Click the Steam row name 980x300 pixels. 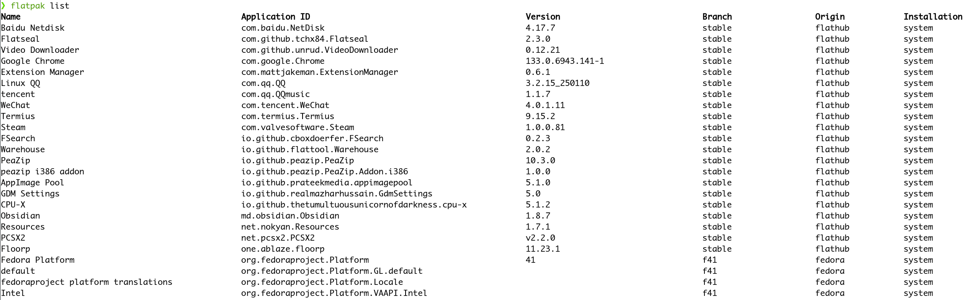13,127
